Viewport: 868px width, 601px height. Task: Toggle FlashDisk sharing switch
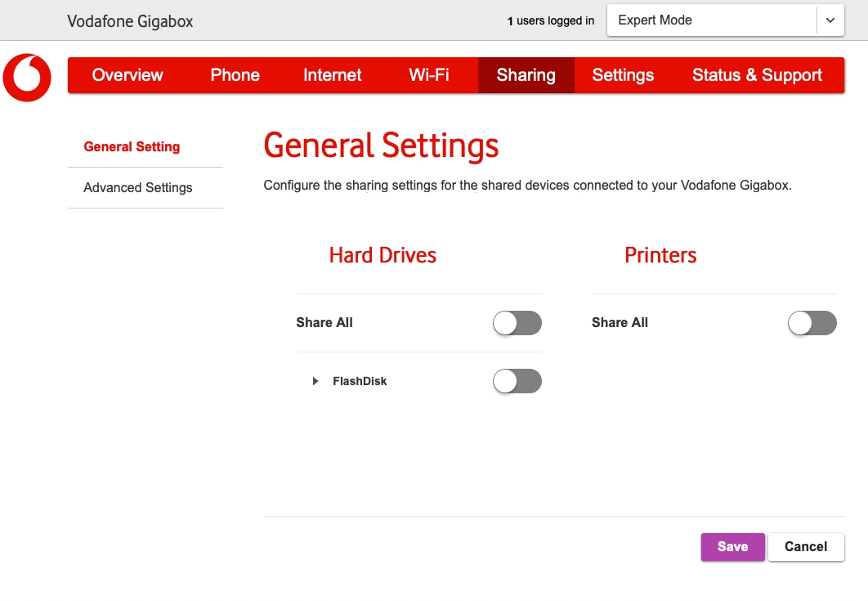[x=517, y=381]
